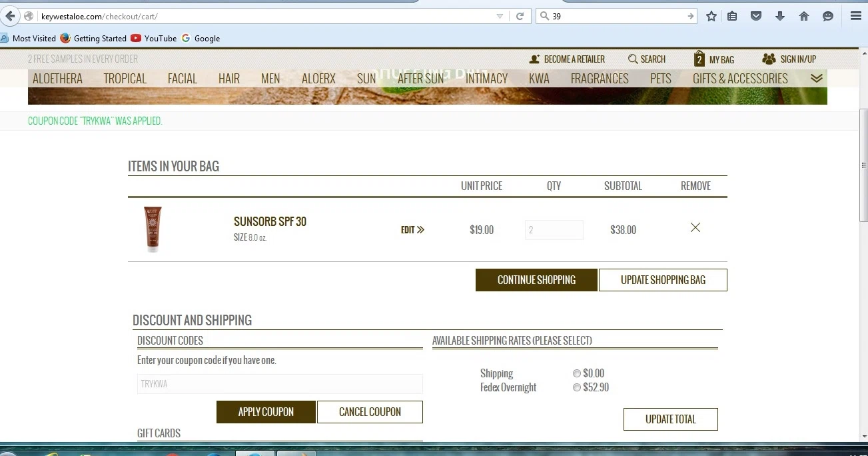Click the chat smiley toolbar icon
This screenshot has height=456, width=868.
tap(828, 16)
